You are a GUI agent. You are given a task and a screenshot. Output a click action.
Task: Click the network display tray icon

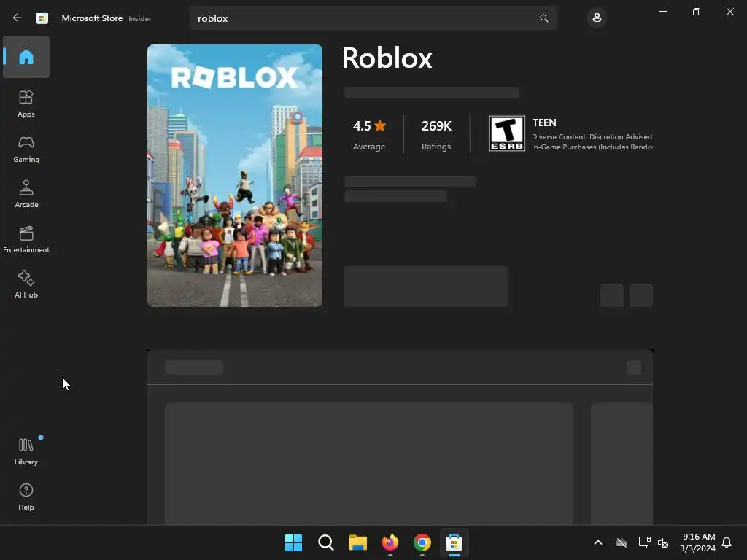644,542
